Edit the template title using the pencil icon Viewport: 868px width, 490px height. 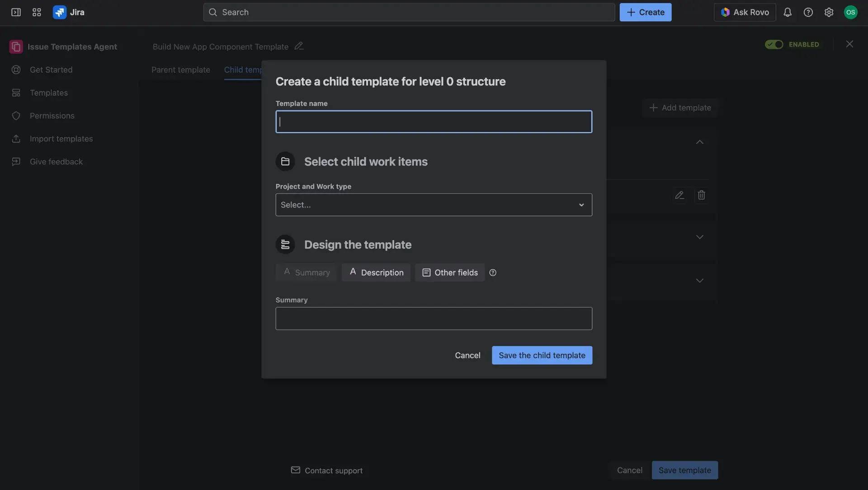tap(299, 46)
